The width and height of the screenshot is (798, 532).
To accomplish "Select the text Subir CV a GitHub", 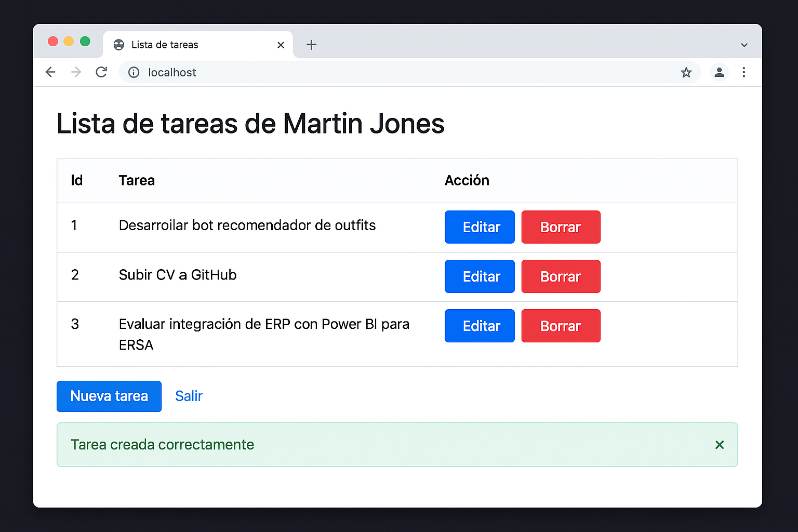I will tap(178, 275).
